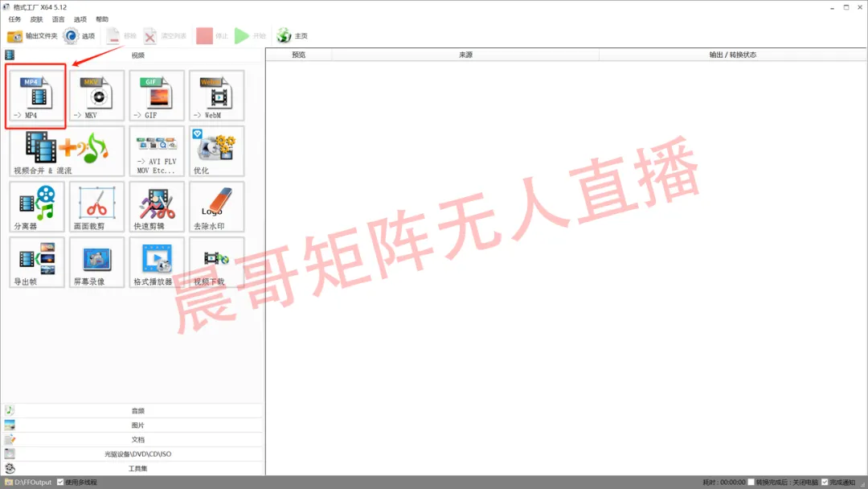
Task: Launch the 格式播放器 player
Action: click(157, 262)
